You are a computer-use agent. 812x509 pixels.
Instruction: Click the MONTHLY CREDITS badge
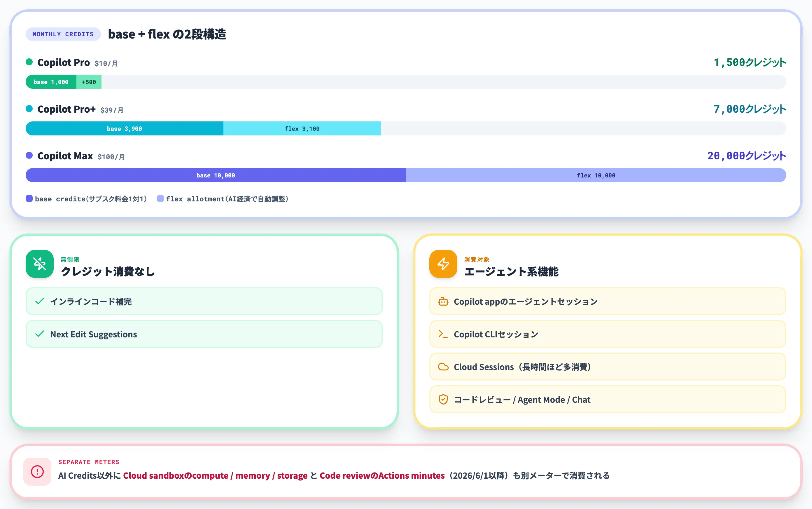(63, 34)
